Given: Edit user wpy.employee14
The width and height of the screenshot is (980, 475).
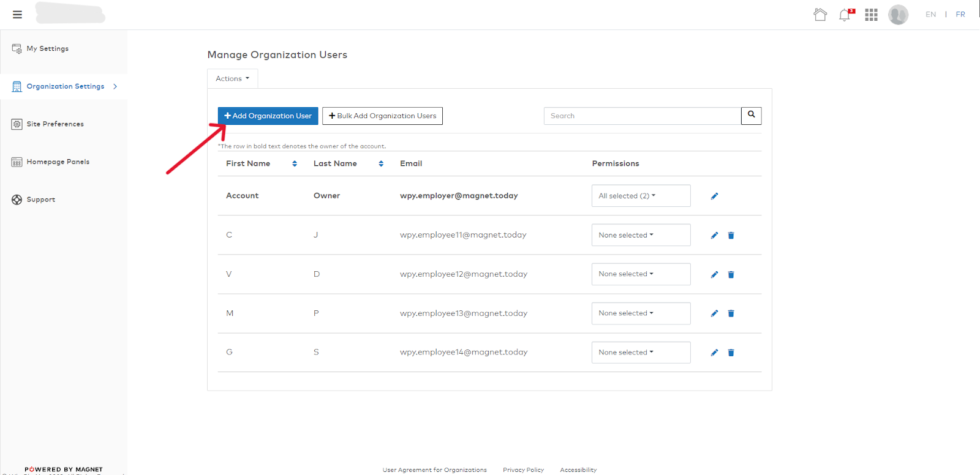Looking at the screenshot, I should coord(714,353).
